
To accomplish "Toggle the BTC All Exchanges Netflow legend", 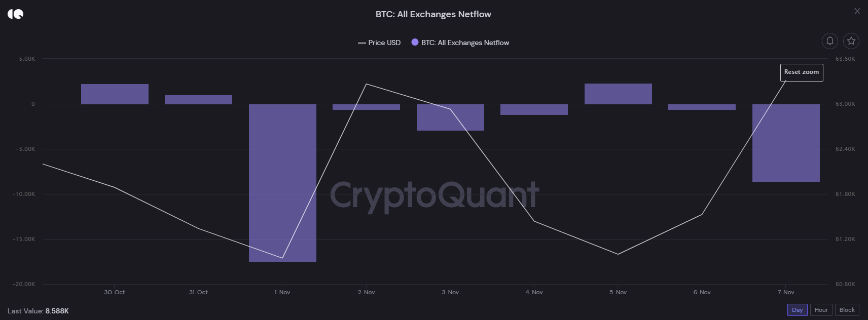I will tap(460, 43).
